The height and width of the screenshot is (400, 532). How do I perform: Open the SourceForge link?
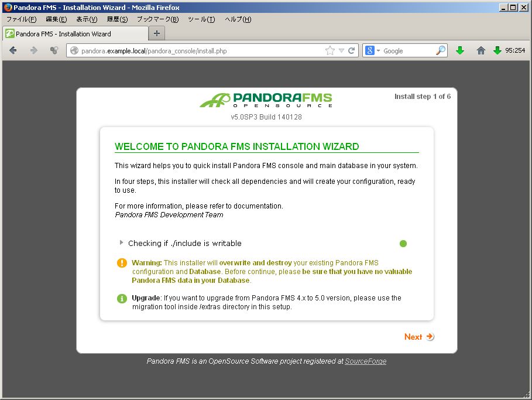365,361
